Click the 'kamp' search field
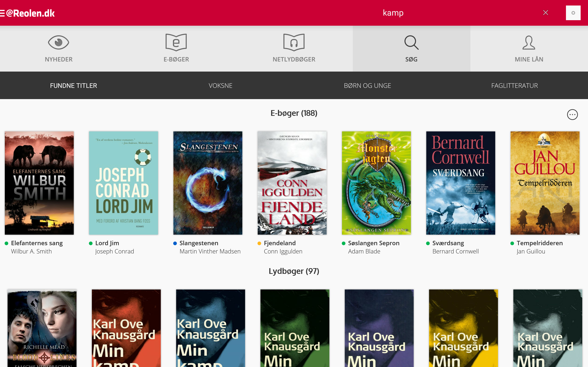 tap(393, 13)
